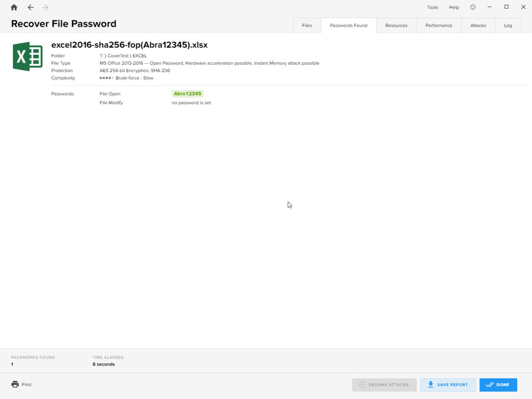Click the Done button
The height and width of the screenshot is (399, 532).
[498, 385]
